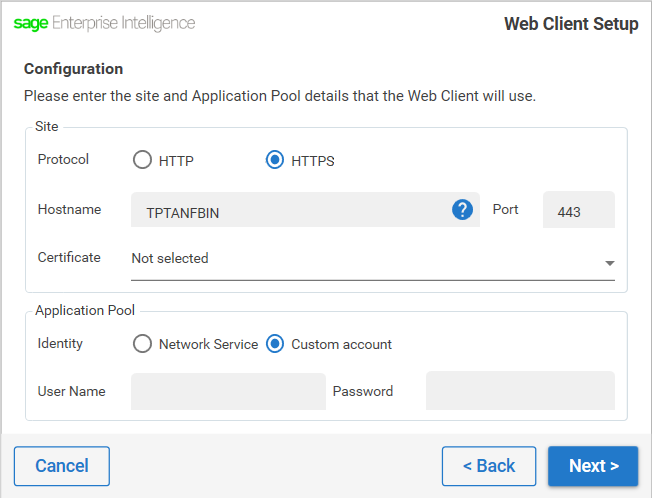Select the HTTP protocol radio button
The width and height of the screenshot is (652, 498).
coord(142,160)
